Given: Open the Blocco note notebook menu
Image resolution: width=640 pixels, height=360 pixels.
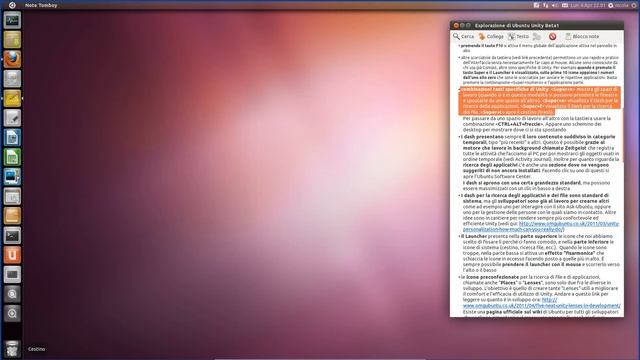Looking at the screenshot, I should 582,36.
